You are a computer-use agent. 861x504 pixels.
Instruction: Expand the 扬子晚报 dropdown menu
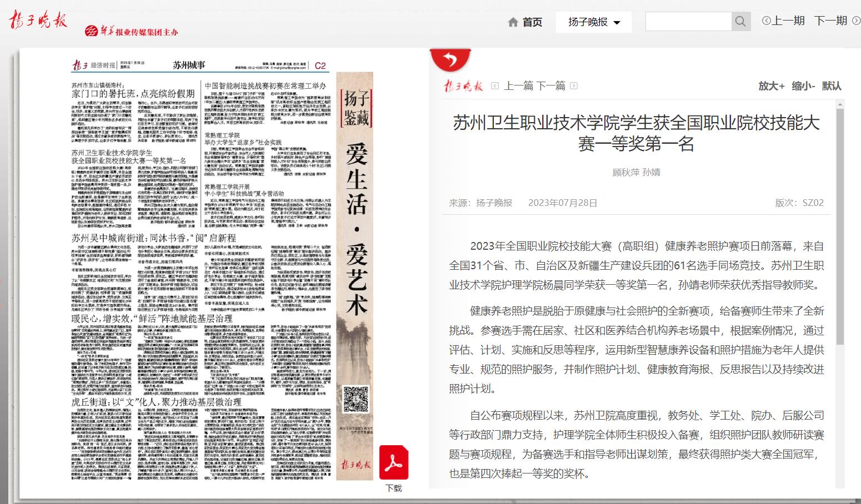(x=594, y=22)
